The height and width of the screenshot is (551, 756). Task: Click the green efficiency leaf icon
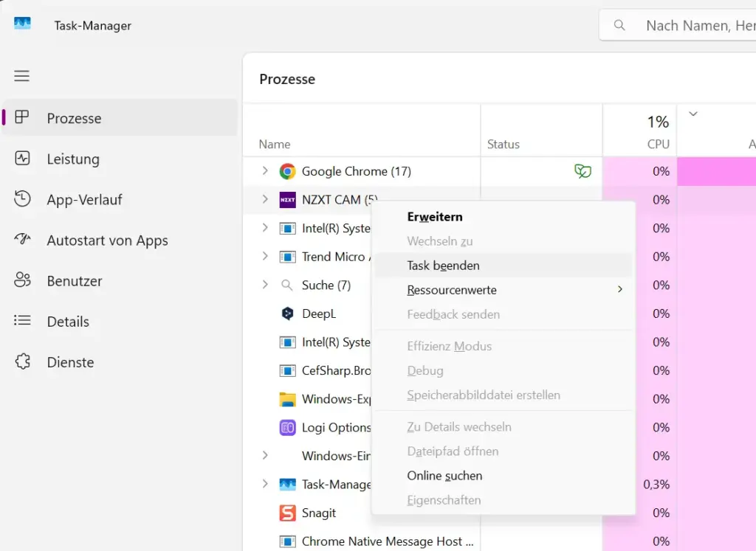coord(583,171)
